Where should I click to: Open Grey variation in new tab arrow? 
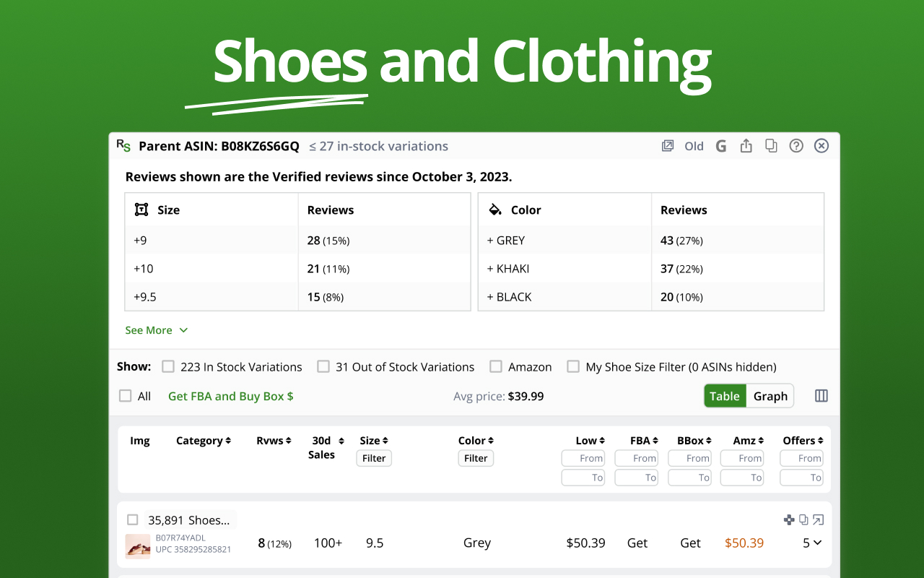tap(818, 519)
